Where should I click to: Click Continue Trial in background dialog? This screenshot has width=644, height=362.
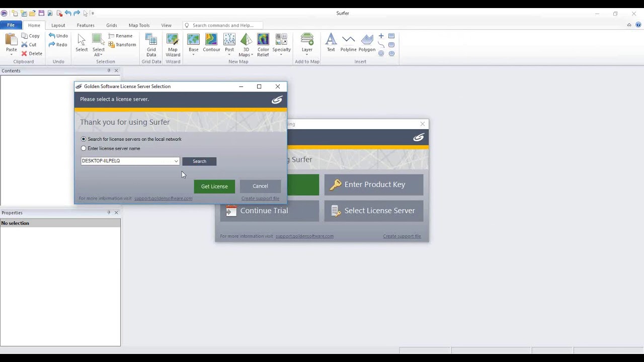(x=270, y=211)
